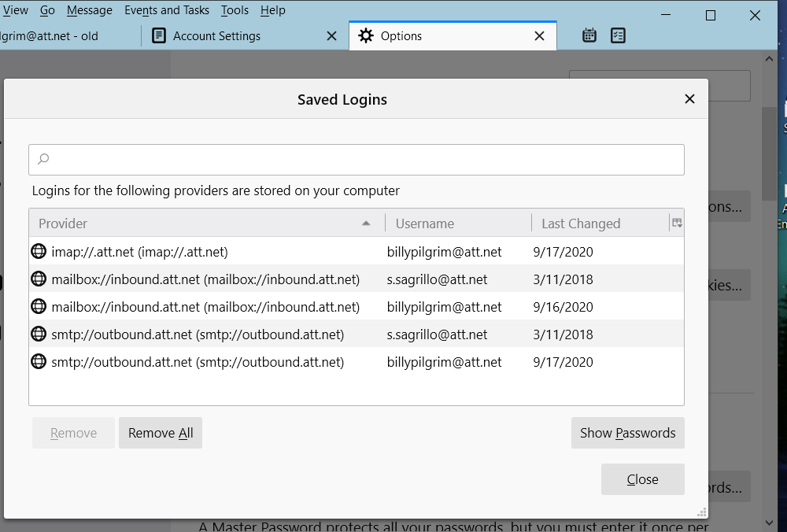This screenshot has height=532, width=787.
Task: Sort logins by Username column
Action: 456,224
